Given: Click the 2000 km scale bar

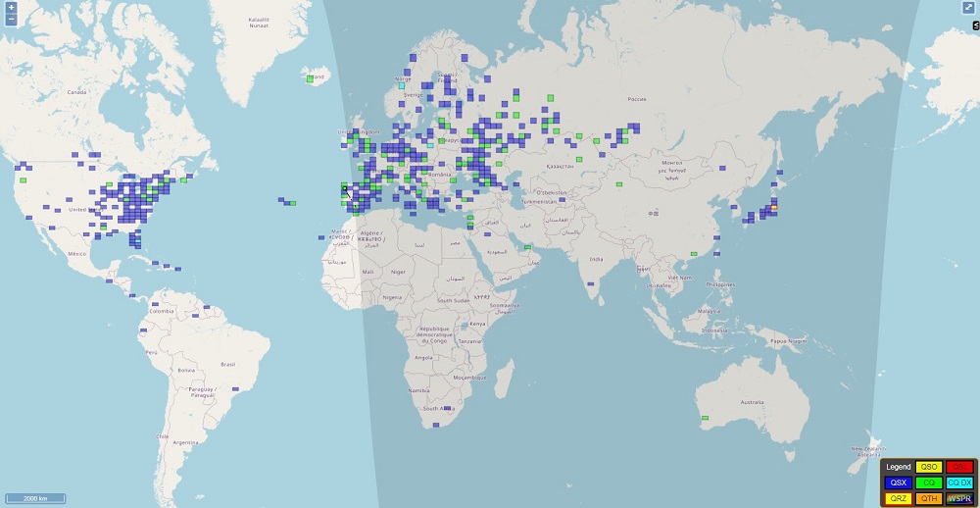Looking at the screenshot, I should click(x=35, y=498).
